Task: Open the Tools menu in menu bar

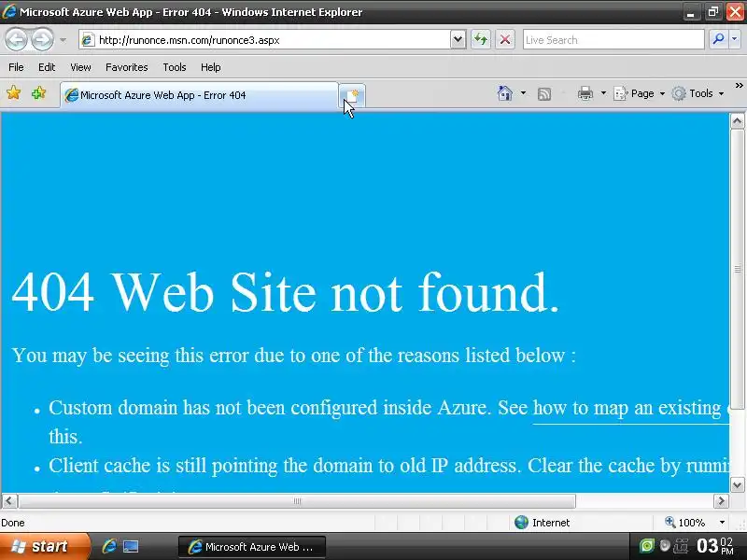Action: (x=175, y=67)
